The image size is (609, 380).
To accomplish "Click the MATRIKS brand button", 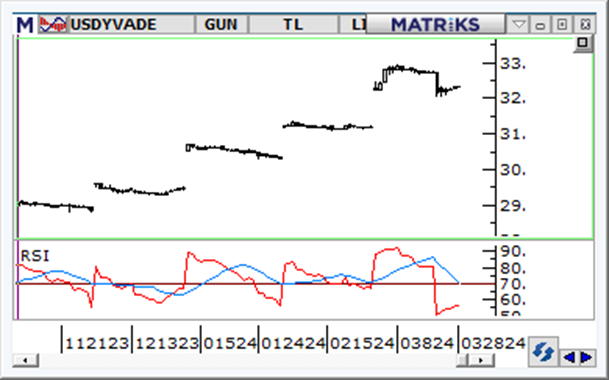I will tap(435, 24).
